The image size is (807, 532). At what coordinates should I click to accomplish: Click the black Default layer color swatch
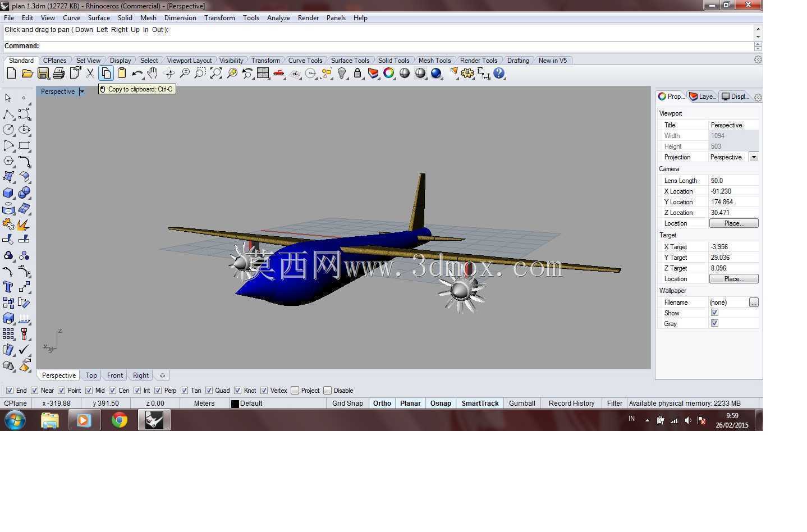[x=235, y=403]
